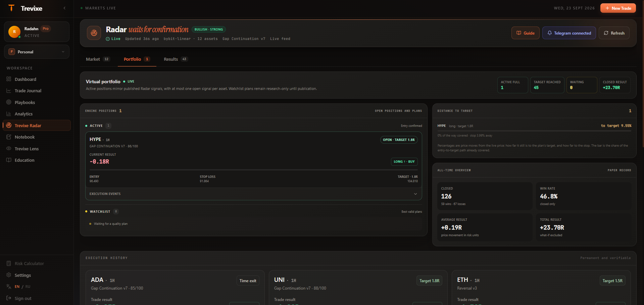Click the LONG ↑ · BUY badge
The width and height of the screenshot is (644, 305).
point(404,161)
